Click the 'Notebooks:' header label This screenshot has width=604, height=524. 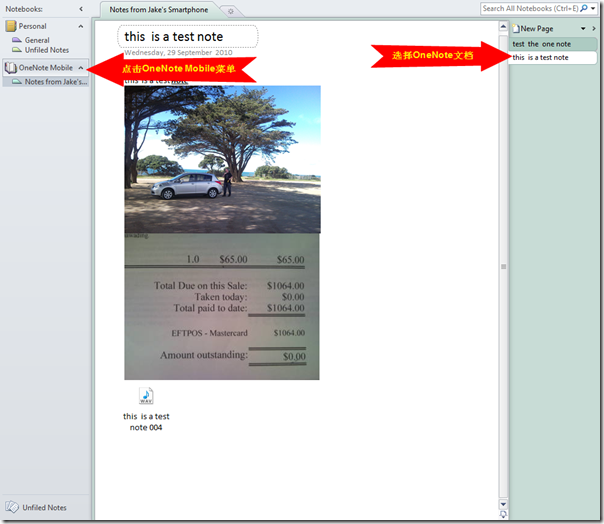tap(24, 9)
